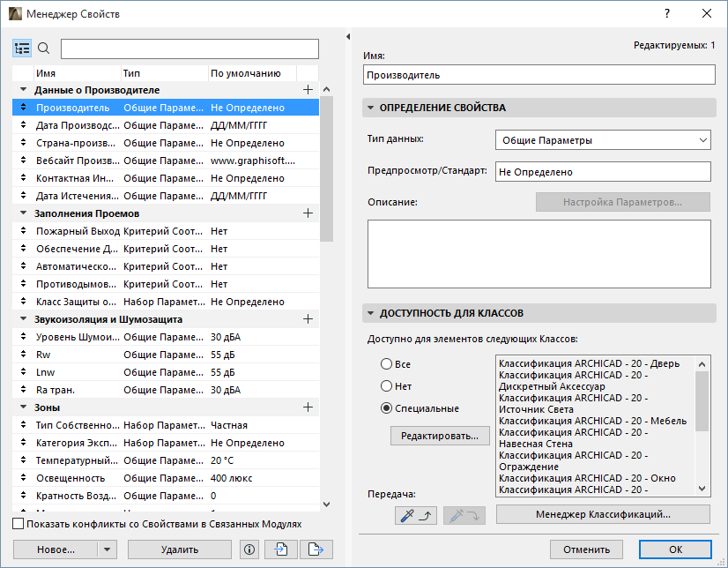Select the Класс Защиты о... row

point(166,302)
